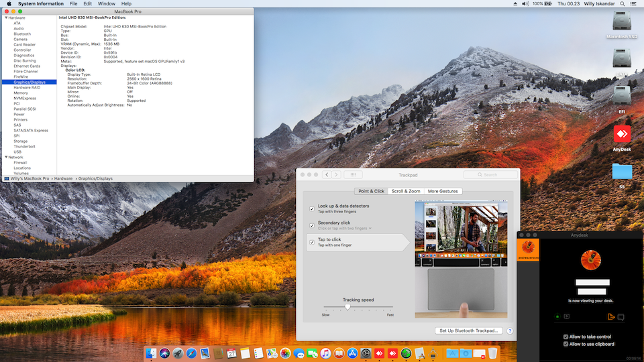Click the orange file transfer icon in AnyDesk

pos(610,317)
